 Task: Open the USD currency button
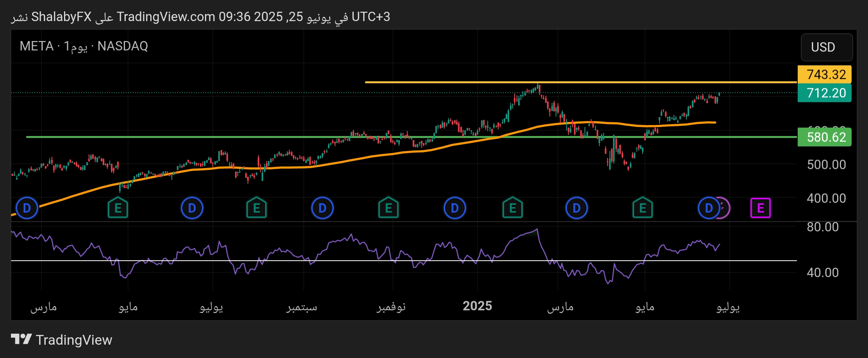[827, 47]
